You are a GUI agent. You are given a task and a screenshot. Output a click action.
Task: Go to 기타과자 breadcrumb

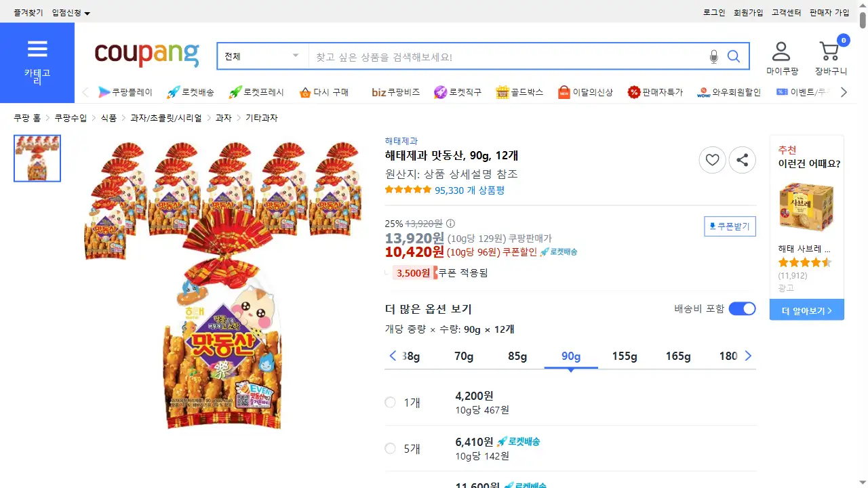pos(261,118)
